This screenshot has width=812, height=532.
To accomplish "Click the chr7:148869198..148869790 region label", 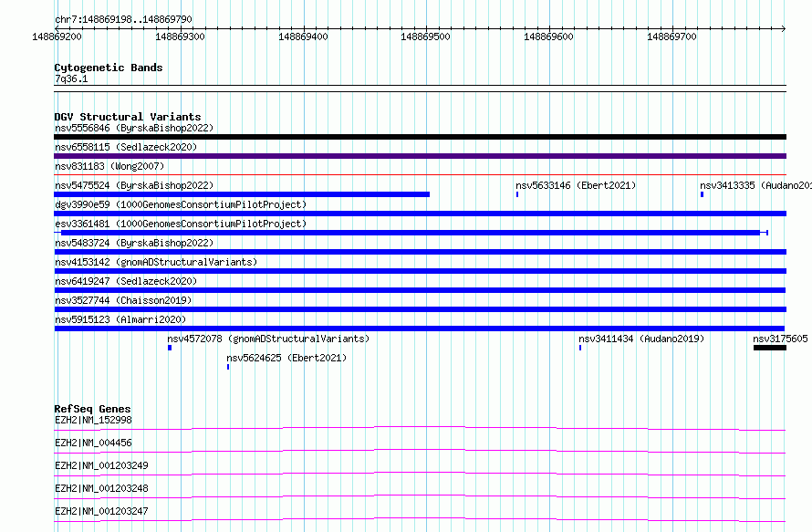I will click(123, 19).
